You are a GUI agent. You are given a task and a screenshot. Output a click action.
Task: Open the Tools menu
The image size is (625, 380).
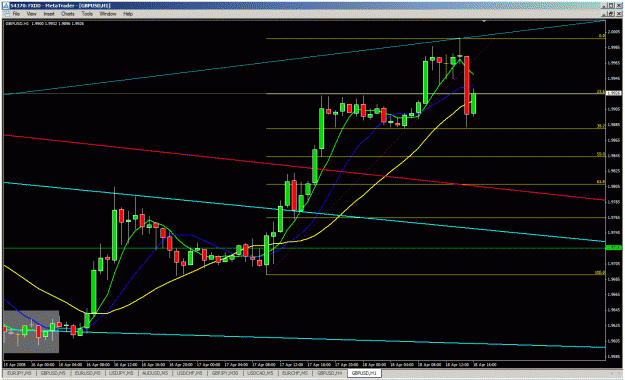coord(87,14)
